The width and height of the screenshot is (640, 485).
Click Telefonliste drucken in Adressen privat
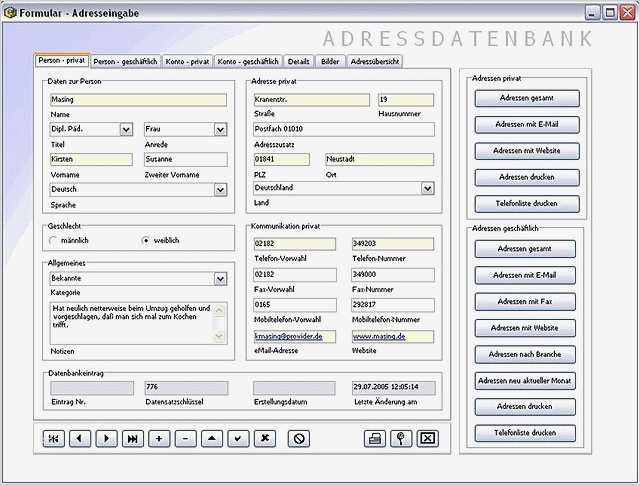[527, 204]
